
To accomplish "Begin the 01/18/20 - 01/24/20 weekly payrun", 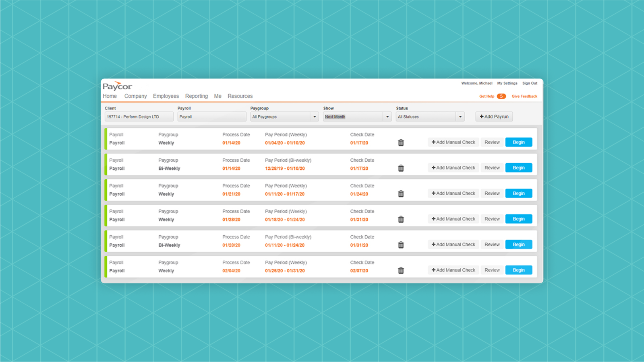I will tap(519, 219).
